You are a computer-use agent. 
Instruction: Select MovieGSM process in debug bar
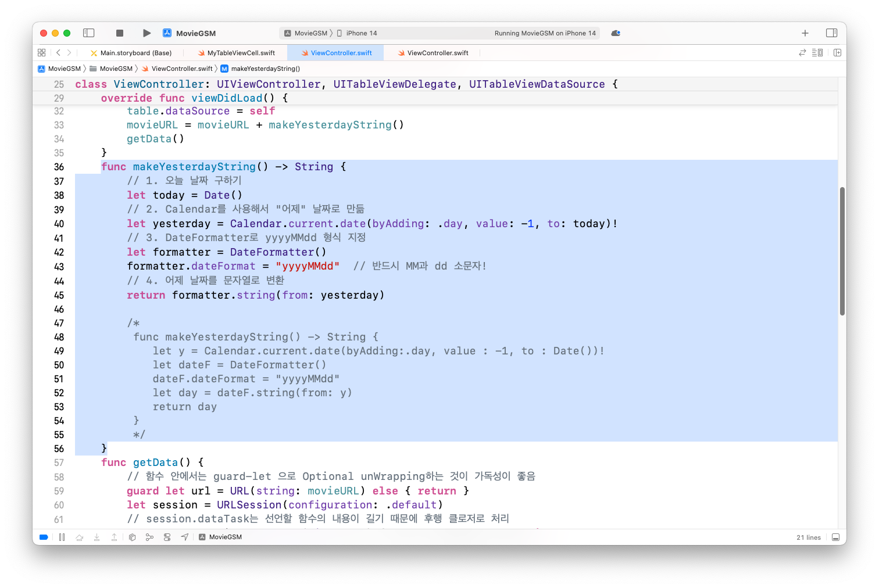[x=220, y=537]
